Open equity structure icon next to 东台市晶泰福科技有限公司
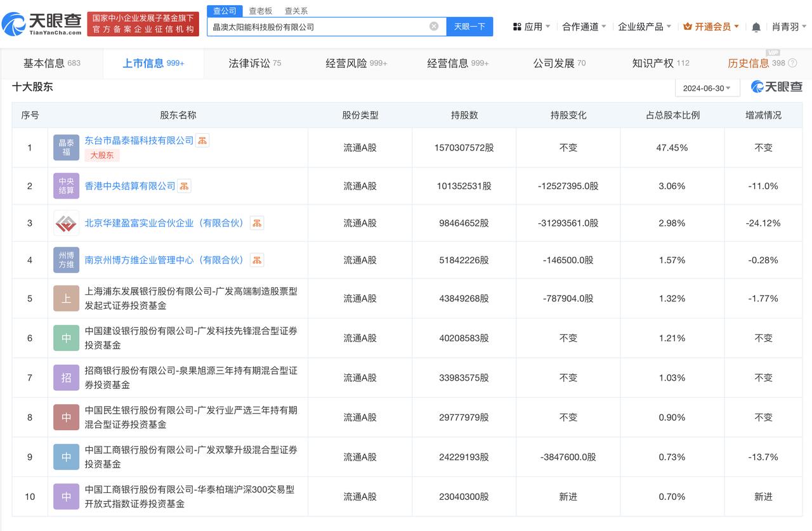The width and height of the screenshot is (812, 531). [202, 141]
